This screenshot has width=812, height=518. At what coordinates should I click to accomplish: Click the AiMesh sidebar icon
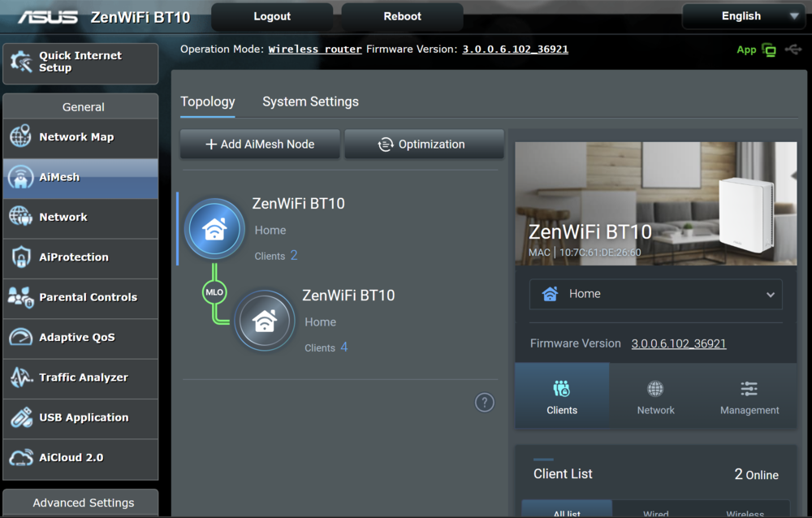point(20,177)
